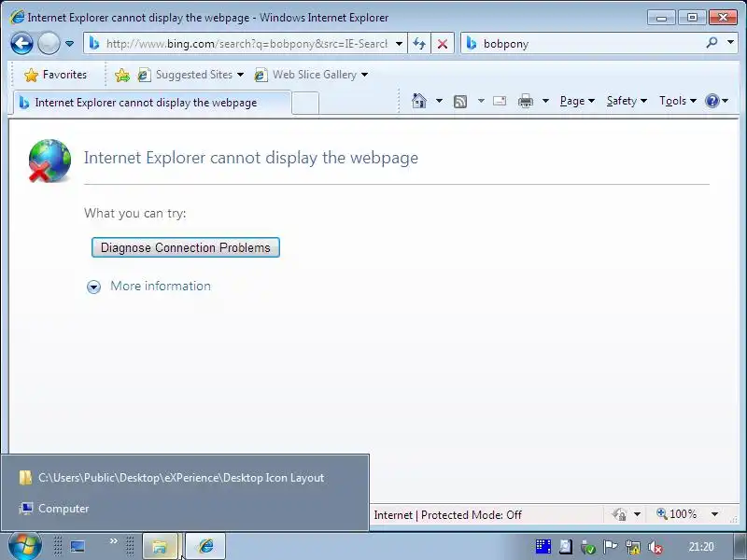Click the RSS feeds icon

(460, 102)
